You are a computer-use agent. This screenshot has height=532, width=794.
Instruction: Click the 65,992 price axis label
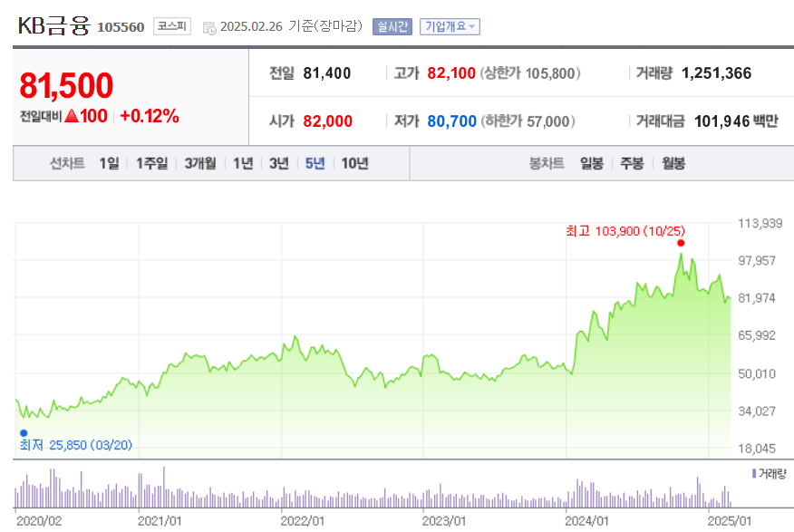coord(757,335)
